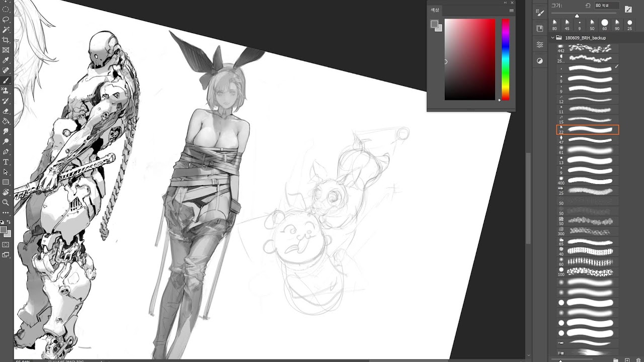Swap foreground and background colors
644x362 pixels.
pos(9,222)
